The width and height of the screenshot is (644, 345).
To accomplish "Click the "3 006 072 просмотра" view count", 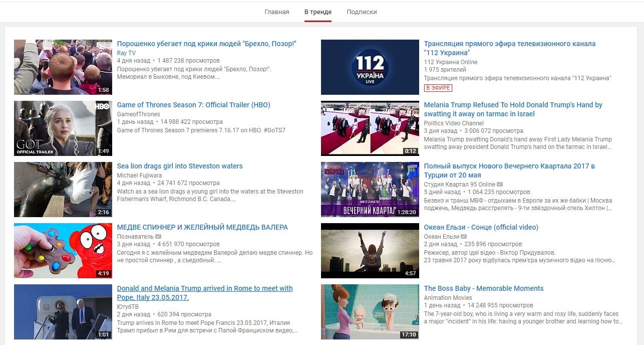I will [494, 131].
